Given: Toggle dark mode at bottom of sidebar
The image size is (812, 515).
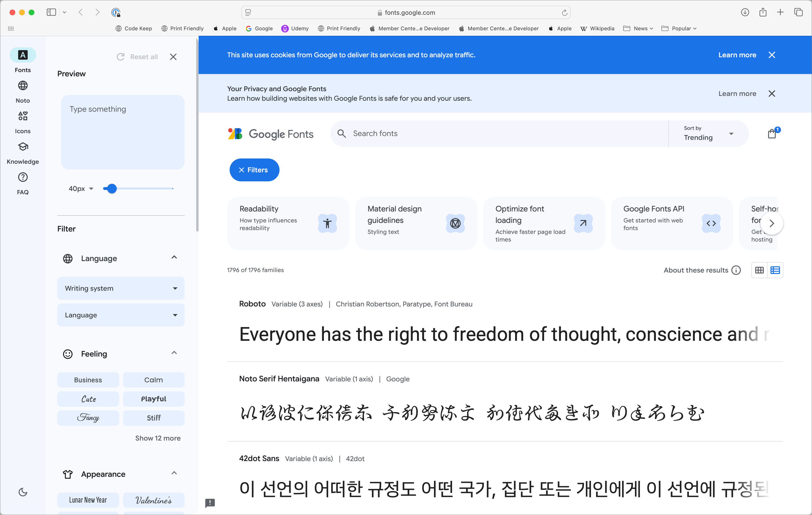Looking at the screenshot, I should coord(22,492).
